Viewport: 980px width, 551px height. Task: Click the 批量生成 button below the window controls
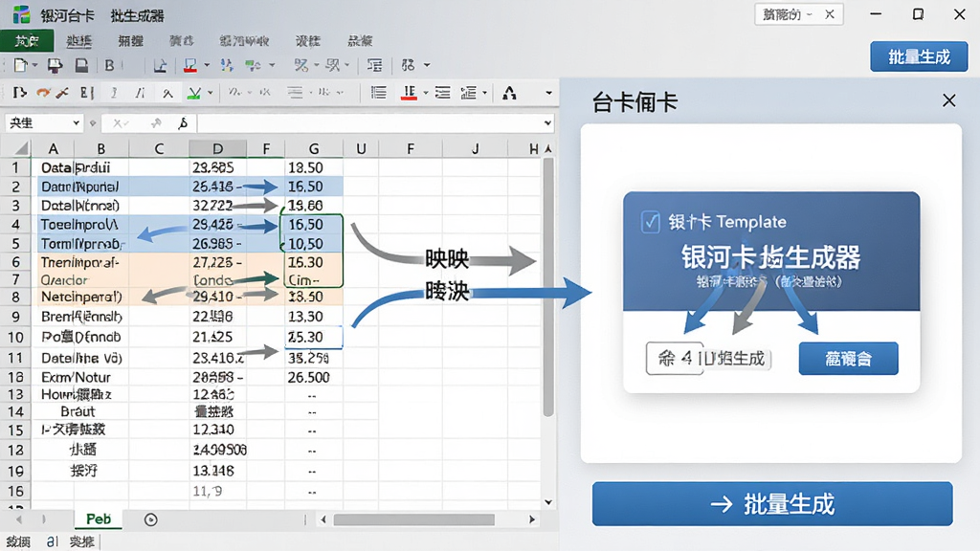(x=919, y=56)
